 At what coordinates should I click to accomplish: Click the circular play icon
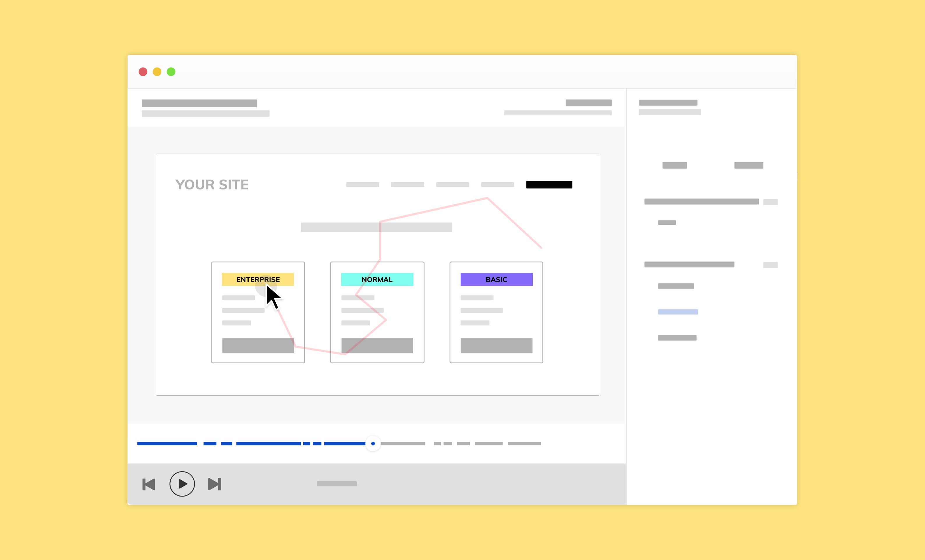[182, 484]
